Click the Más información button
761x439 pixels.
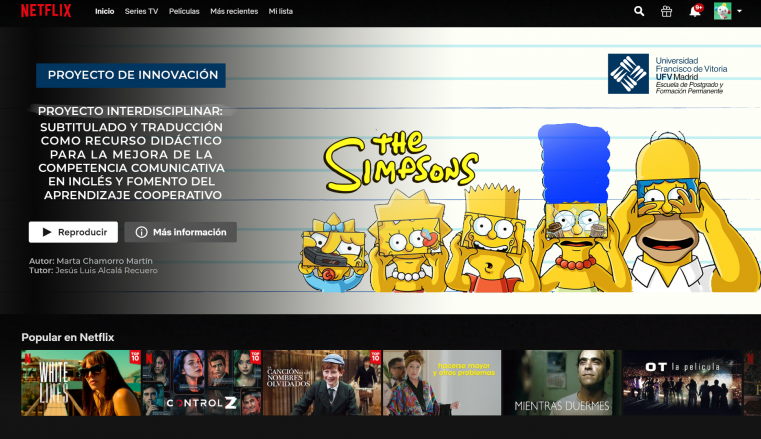[x=181, y=232]
